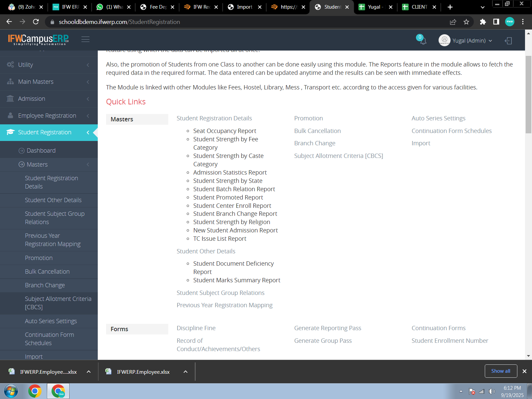Screen dimensions: 532x399
Task: Expand the Yugal (Admin) user dropdown
Action: coord(465,41)
